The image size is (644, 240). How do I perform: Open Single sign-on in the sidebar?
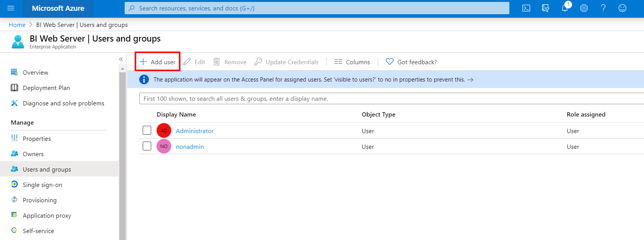click(x=42, y=185)
